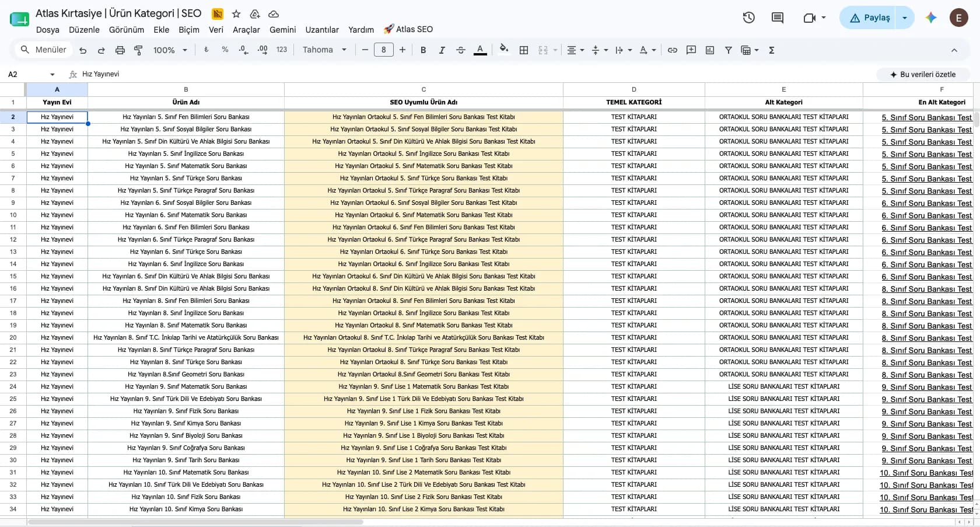Select the SEO Uyumlu Ürün Adı header cell
The image size is (980, 527).
[x=423, y=102]
